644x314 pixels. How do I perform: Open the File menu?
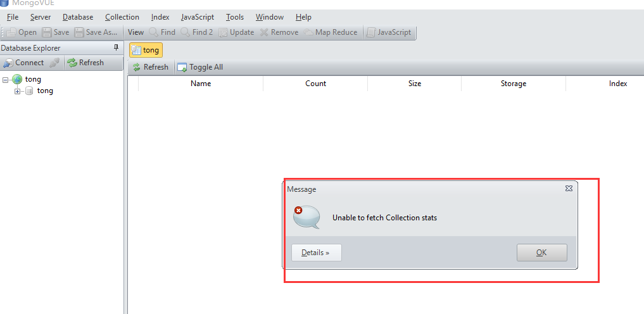point(13,17)
